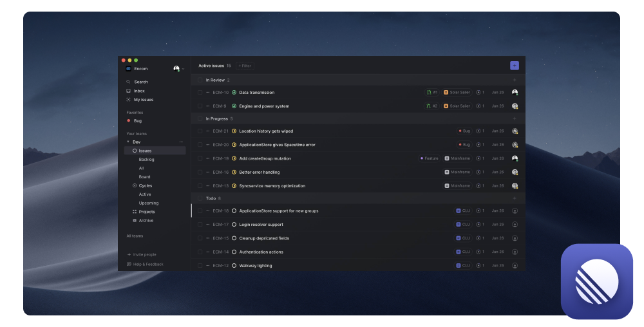The height and width of the screenshot is (327, 644).
Task: Add an issue to In Progress group
Action: point(514,118)
